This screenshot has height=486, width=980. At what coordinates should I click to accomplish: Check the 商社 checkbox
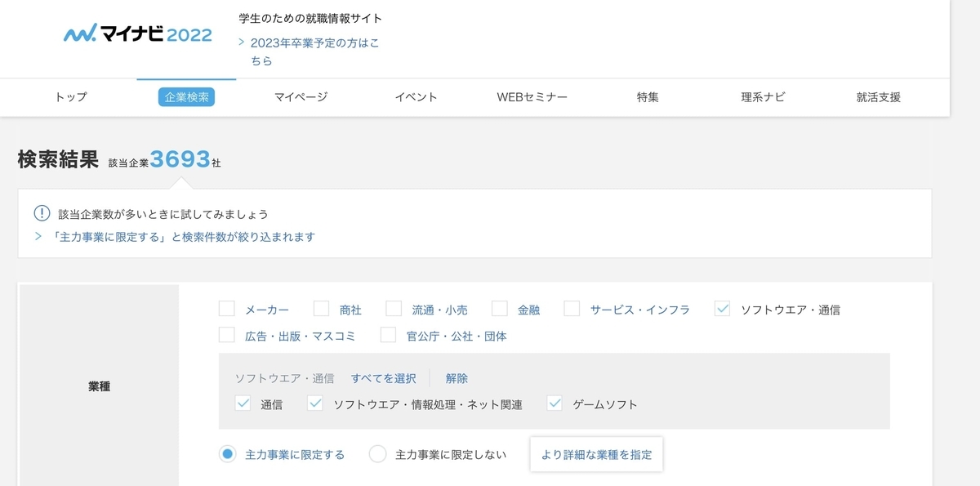coord(320,309)
